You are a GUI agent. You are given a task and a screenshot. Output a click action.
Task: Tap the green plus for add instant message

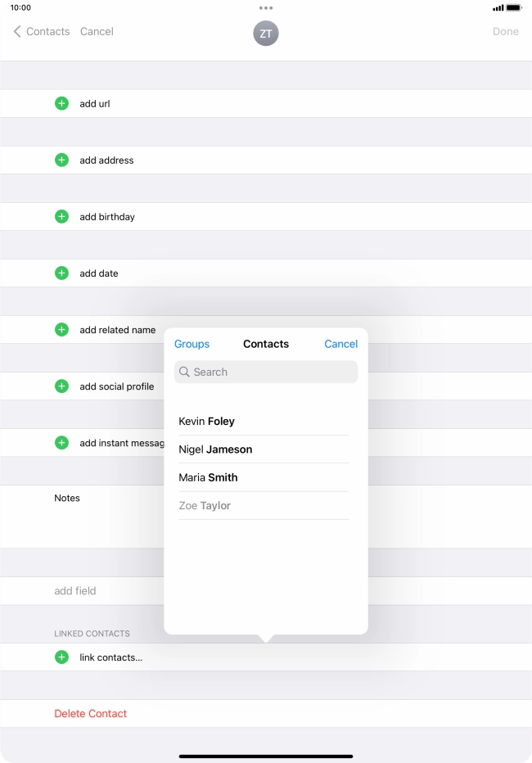61,443
